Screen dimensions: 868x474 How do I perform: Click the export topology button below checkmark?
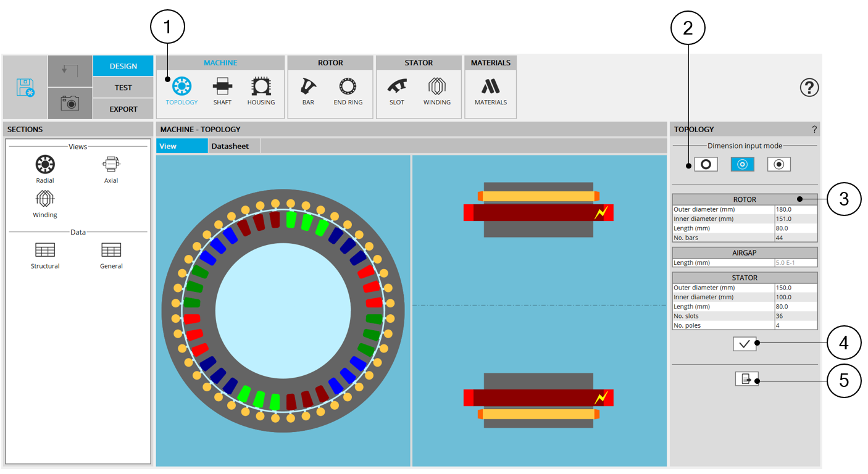tap(746, 379)
